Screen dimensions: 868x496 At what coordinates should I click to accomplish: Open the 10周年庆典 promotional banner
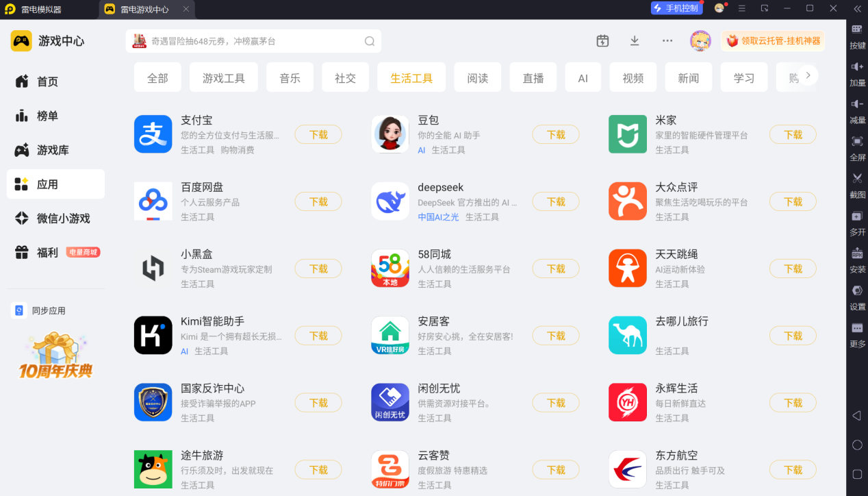point(55,356)
